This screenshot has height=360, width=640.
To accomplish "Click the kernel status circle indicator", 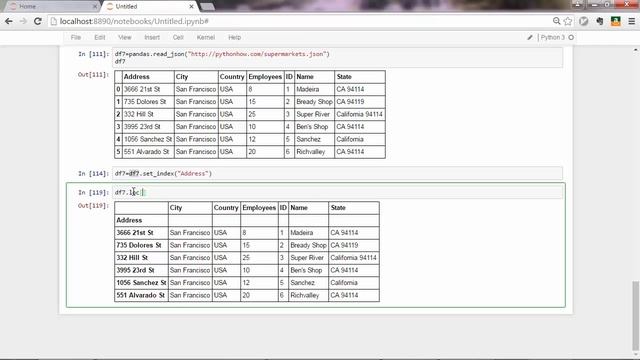I will 571,38.
